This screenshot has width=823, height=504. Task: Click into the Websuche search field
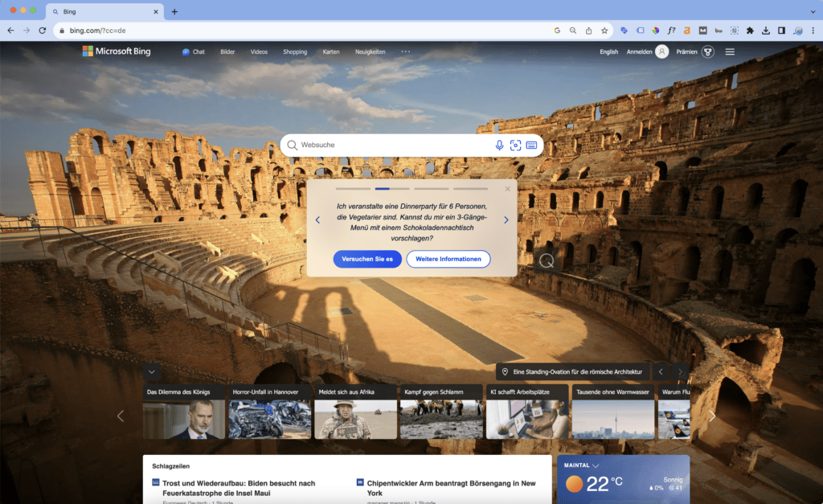tap(394, 145)
